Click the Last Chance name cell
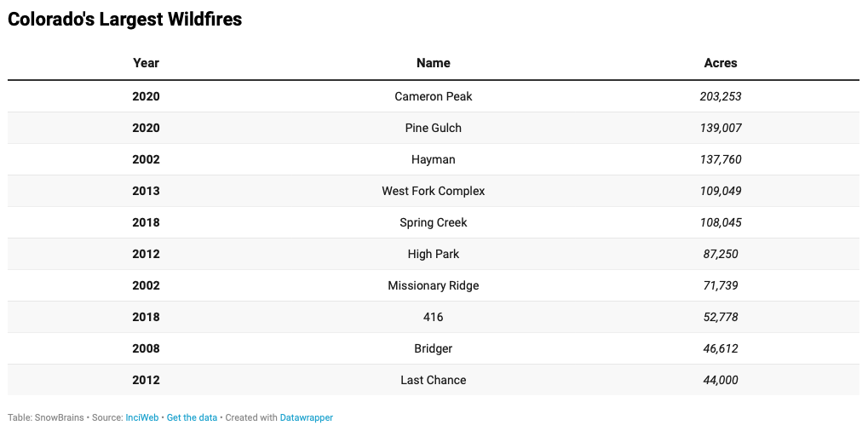This screenshot has height=431, width=868. [434, 380]
